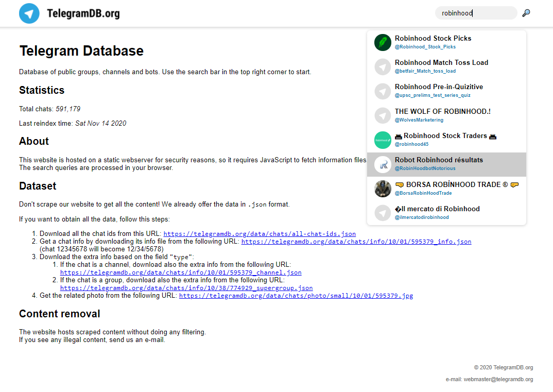Open the TelegramDB.org site title
This screenshot has height=392, width=553.
click(83, 13)
